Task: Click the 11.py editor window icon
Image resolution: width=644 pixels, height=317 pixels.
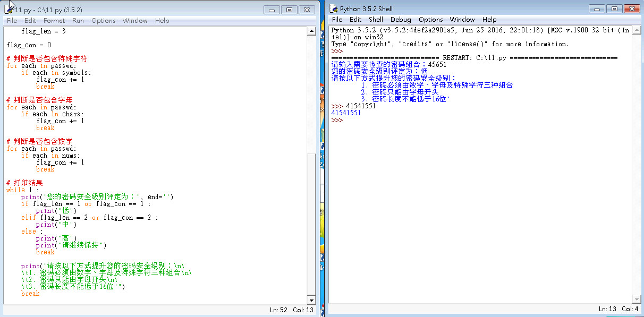Action: click(9, 9)
